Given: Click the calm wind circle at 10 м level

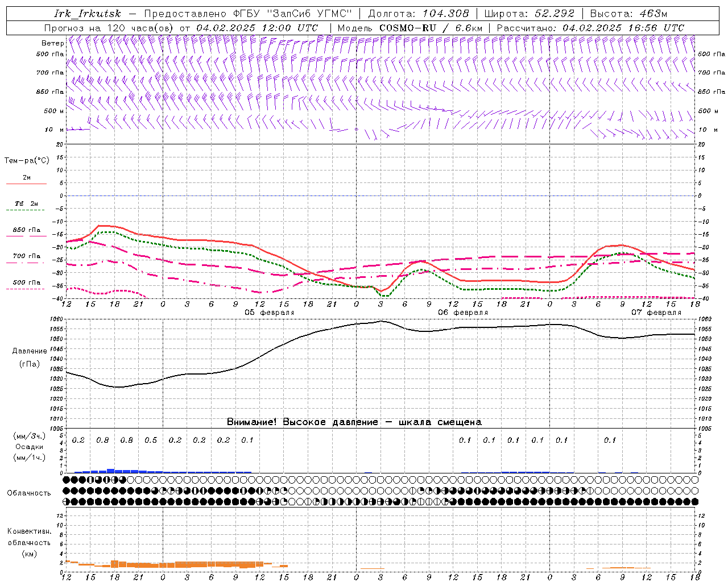Looking at the screenshot, I should pyautogui.click(x=356, y=130).
